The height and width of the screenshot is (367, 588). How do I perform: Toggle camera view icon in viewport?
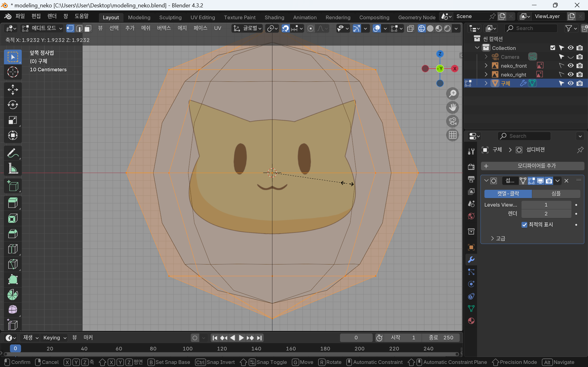click(x=453, y=121)
